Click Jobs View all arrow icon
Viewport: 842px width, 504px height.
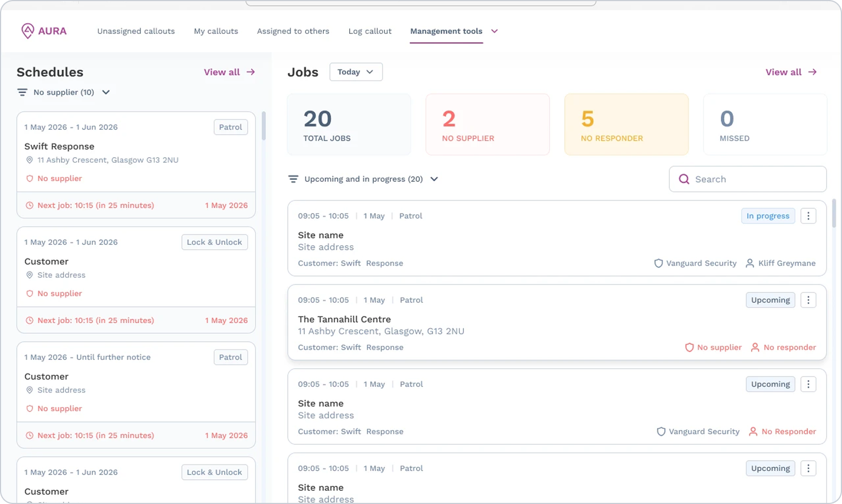coord(812,72)
